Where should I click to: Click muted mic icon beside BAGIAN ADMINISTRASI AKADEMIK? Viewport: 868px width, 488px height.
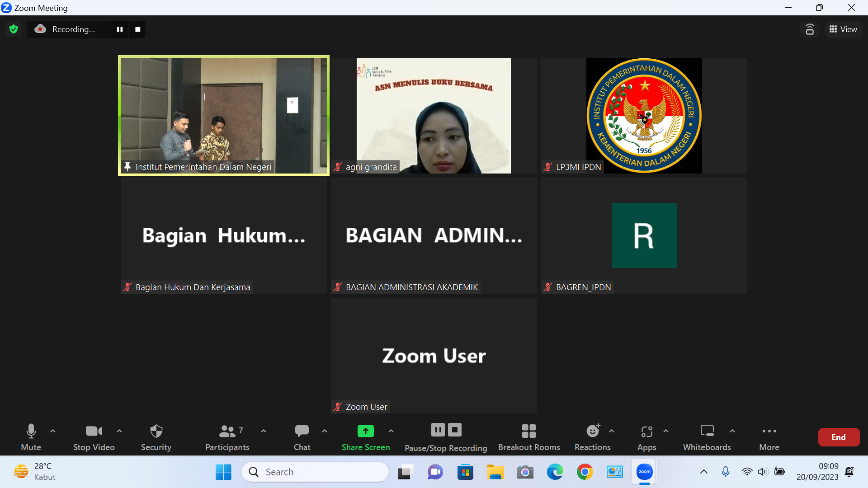click(x=338, y=287)
